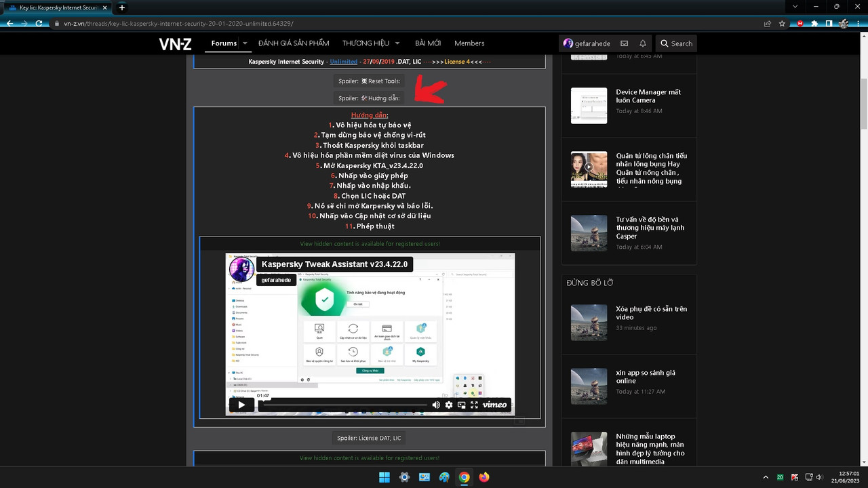Click the Unlimited link in header
Viewport: 868px width, 488px height.
click(x=344, y=62)
